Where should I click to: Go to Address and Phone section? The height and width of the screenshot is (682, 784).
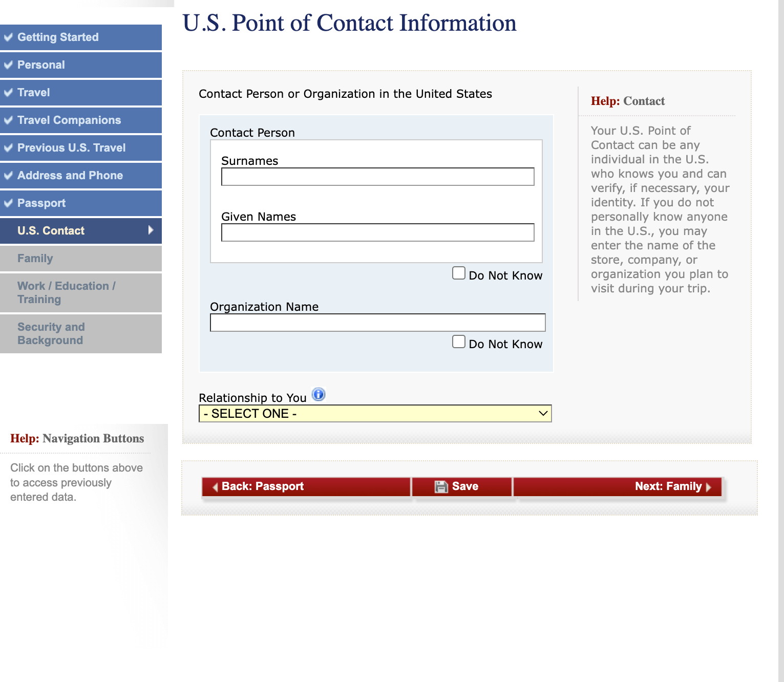[70, 176]
